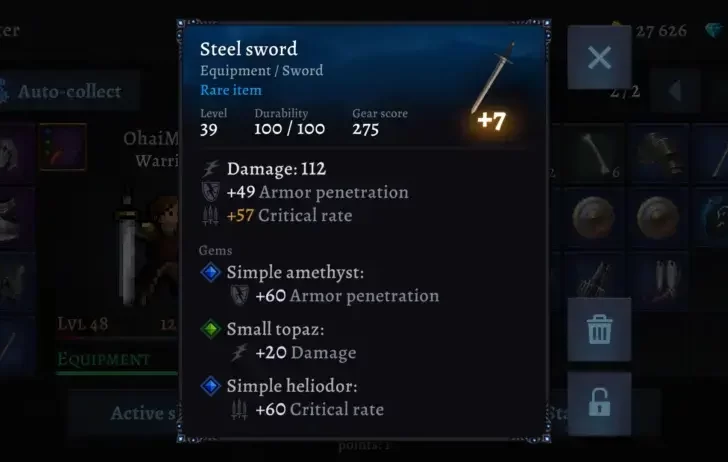728x462 pixels.
Task: Click the Damage lightning bolt icon
Action: pos(210,169)
